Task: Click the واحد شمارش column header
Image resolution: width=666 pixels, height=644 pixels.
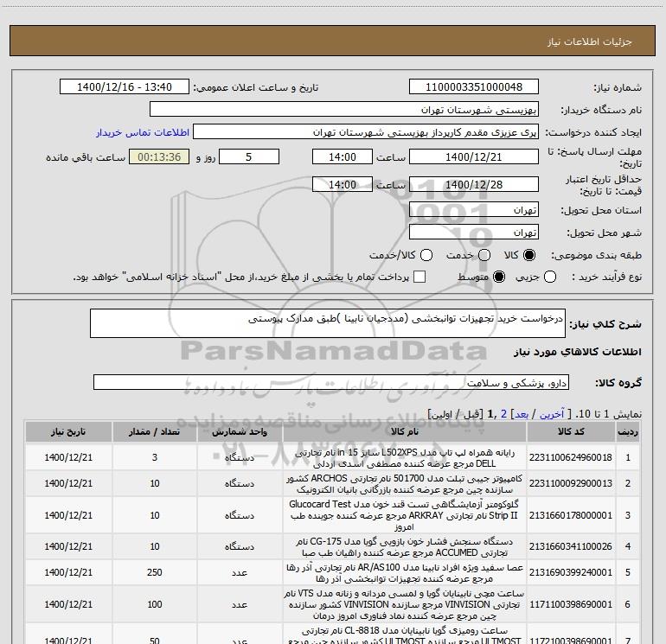Action: pyautogui.click(x=240, y=431)
